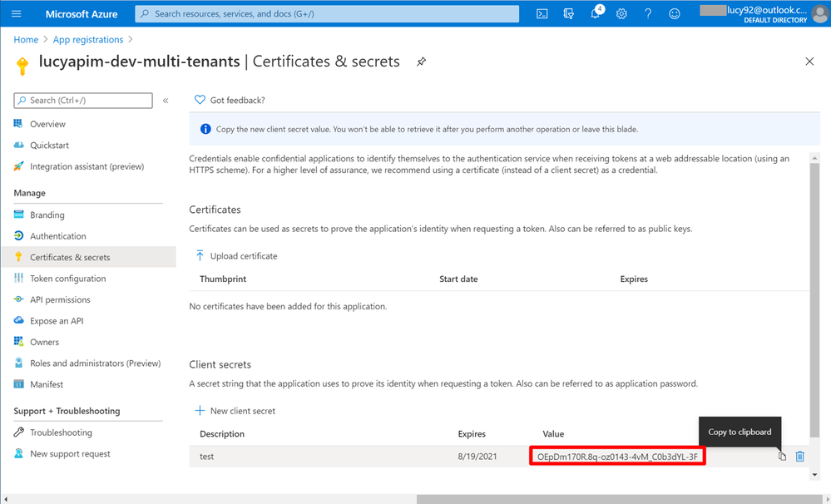Open the notifications bell
Viewport: 831px width, 504px height.
pyautogui.click(x=596, y=14)
